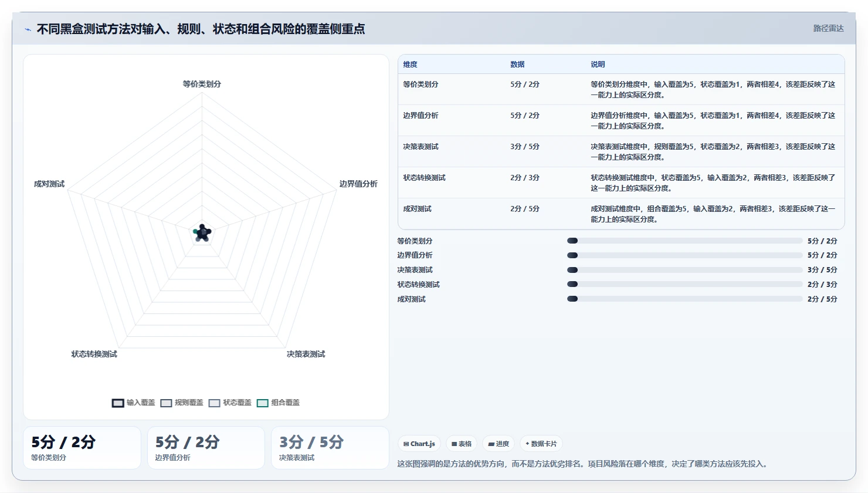This screenshot has height=493, width=868.
Task: Click the 成对测试 radar axis label
Action: (49, 184)
